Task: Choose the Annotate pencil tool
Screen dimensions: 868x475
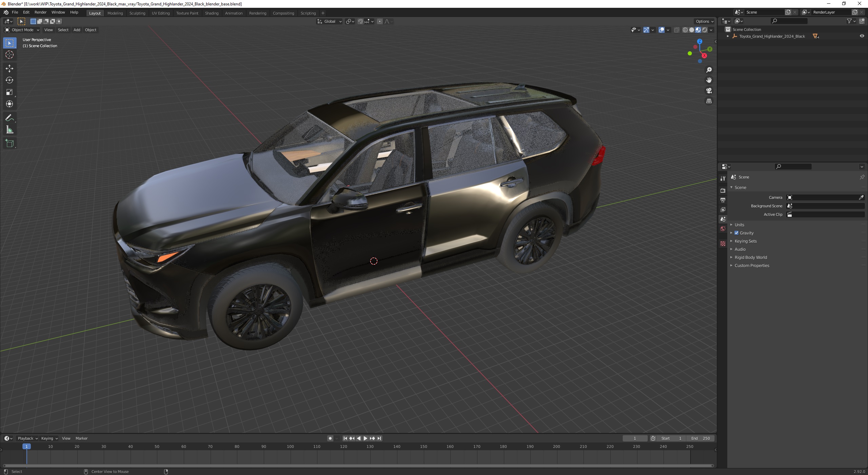Action: click(9, 118)
